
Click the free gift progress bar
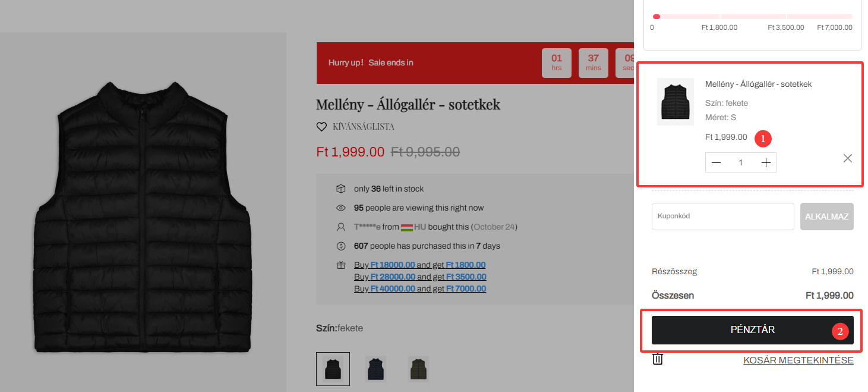pyautogui.click(x=752, y=17)
